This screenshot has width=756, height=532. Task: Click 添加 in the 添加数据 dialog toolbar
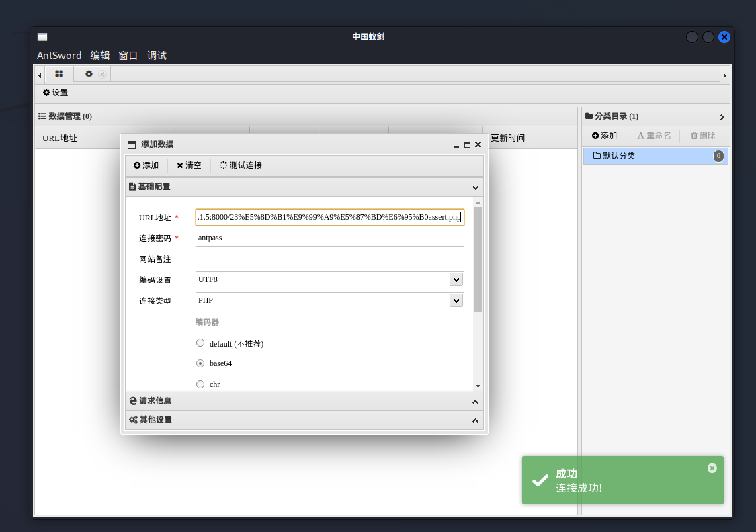146,165
